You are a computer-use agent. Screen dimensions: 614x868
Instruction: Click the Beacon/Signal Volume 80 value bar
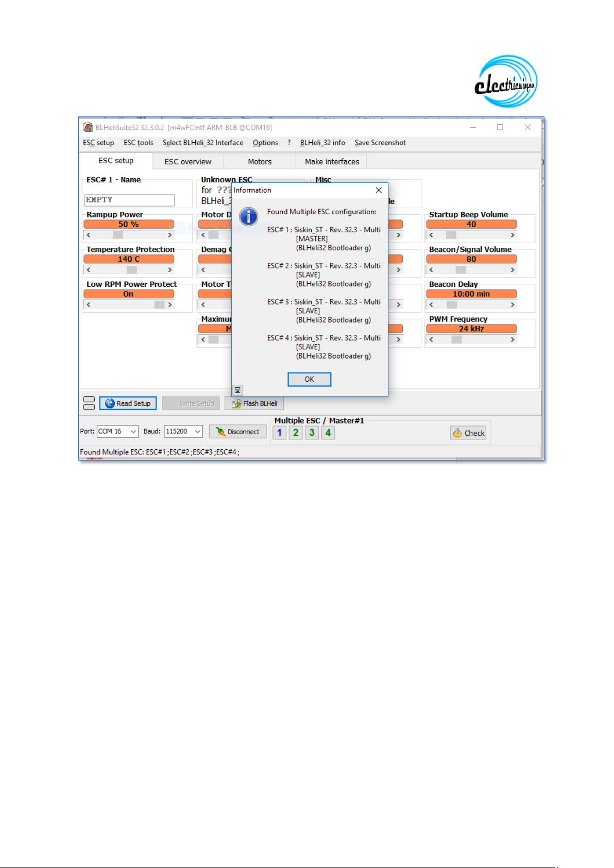pos(471,259)
